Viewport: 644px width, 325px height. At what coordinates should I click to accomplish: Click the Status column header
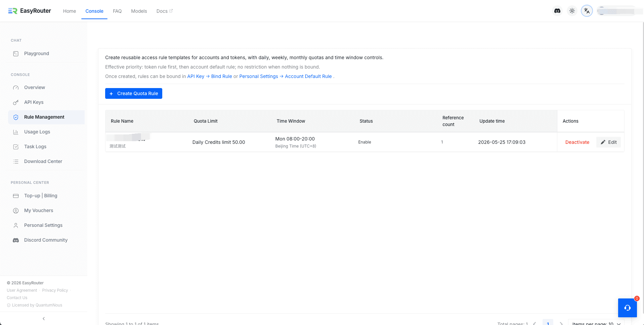coord(366,121)
